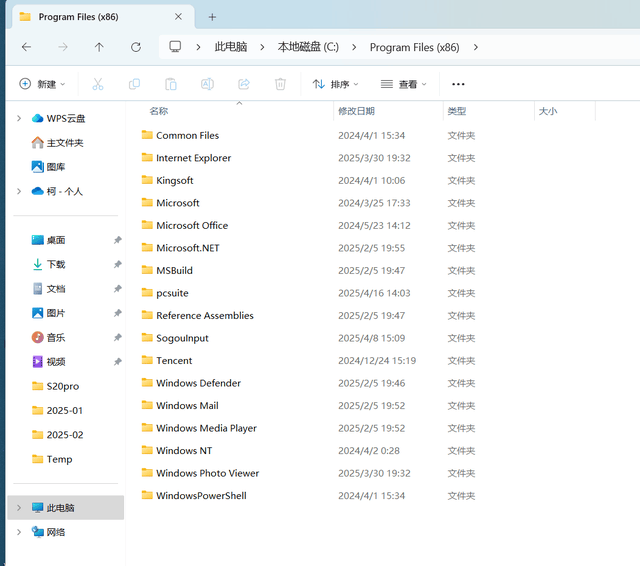Screen dimensions: 640x566
Task: Click the Share icon in toolbar
Action: click(244, 84)
